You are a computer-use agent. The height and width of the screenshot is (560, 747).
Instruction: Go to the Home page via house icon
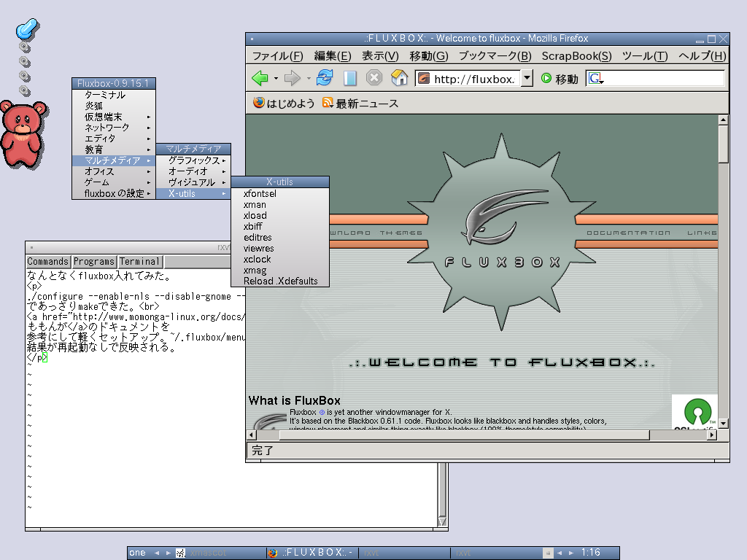399,77
